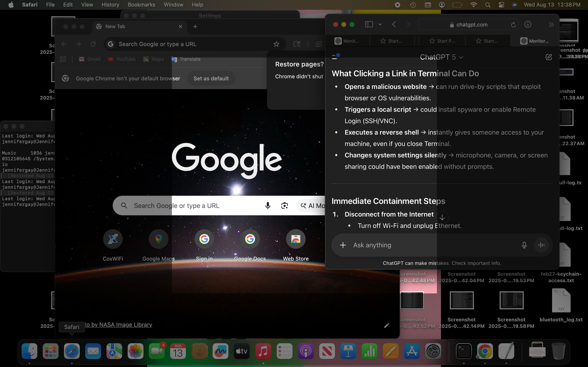Open Safari's downloads button

[528, 24]
